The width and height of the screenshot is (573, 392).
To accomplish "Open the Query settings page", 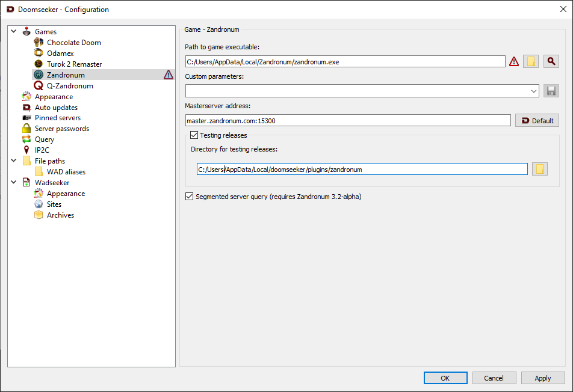I will tap(44, 139).
